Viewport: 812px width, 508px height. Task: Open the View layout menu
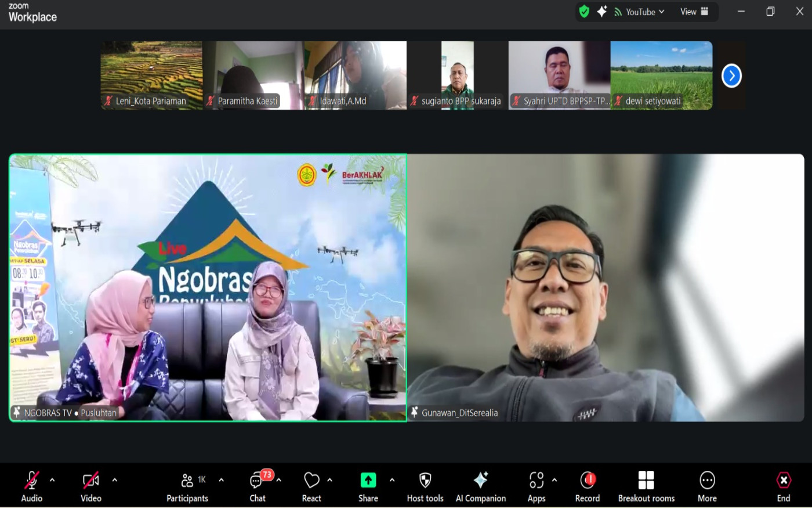point(694,12)
